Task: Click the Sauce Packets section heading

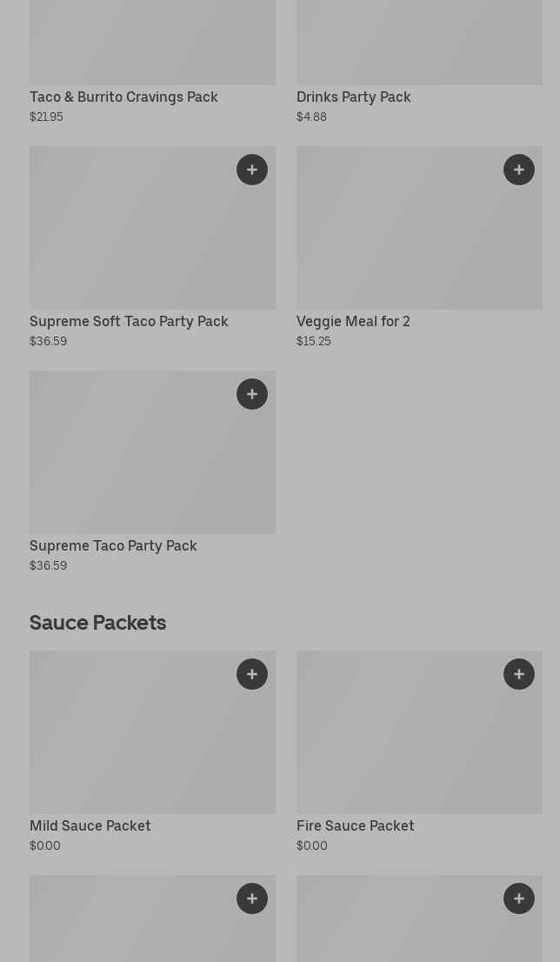Action: [97, 623]
